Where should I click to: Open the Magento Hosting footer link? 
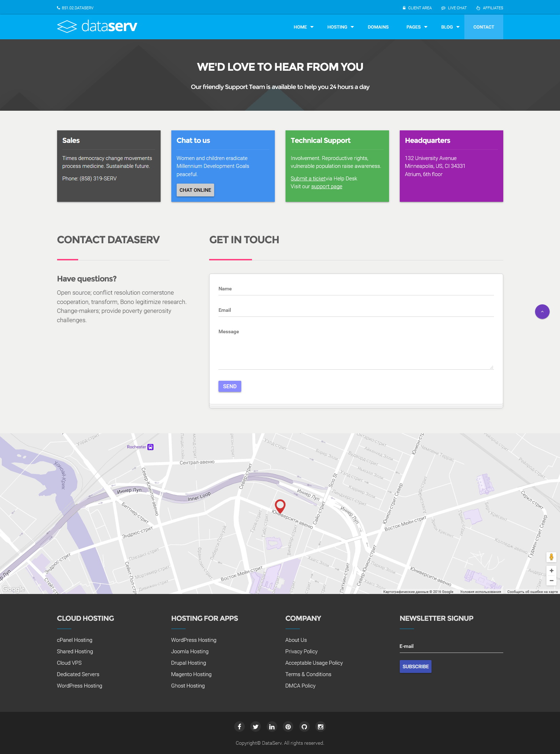(191, 674)
